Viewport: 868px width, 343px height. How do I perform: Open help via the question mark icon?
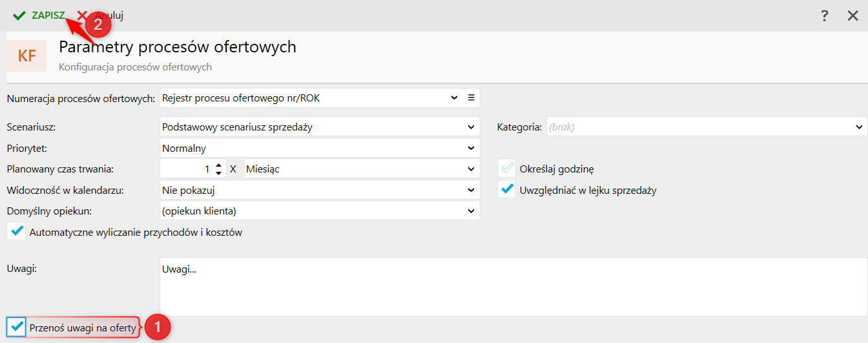(x=825, y=16)
